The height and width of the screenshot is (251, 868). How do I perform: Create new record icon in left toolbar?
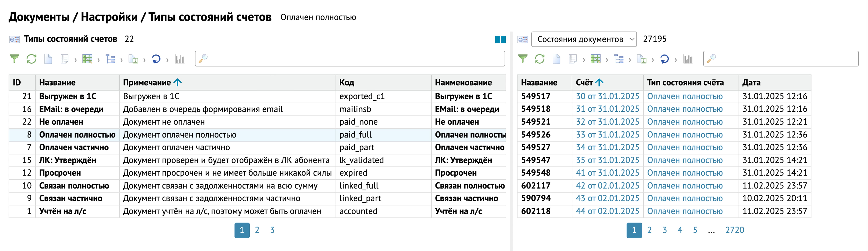tap(48, 59)
